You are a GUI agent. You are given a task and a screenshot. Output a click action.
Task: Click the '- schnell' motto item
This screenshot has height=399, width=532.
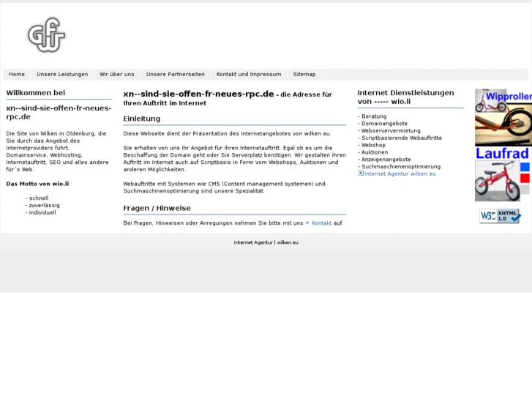pos(37,198)
